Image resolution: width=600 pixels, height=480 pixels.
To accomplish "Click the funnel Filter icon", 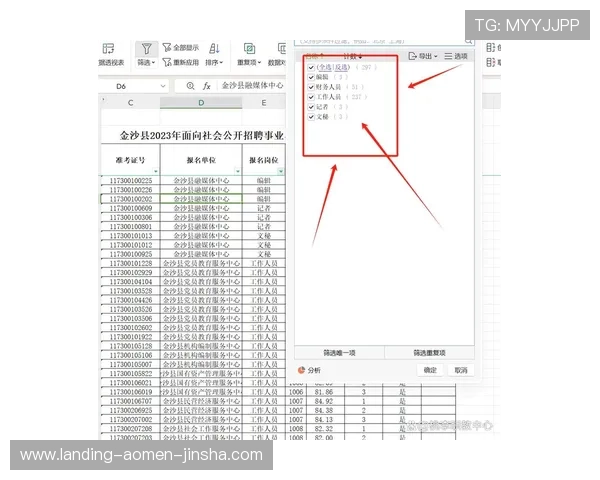I will coord(147,49).
